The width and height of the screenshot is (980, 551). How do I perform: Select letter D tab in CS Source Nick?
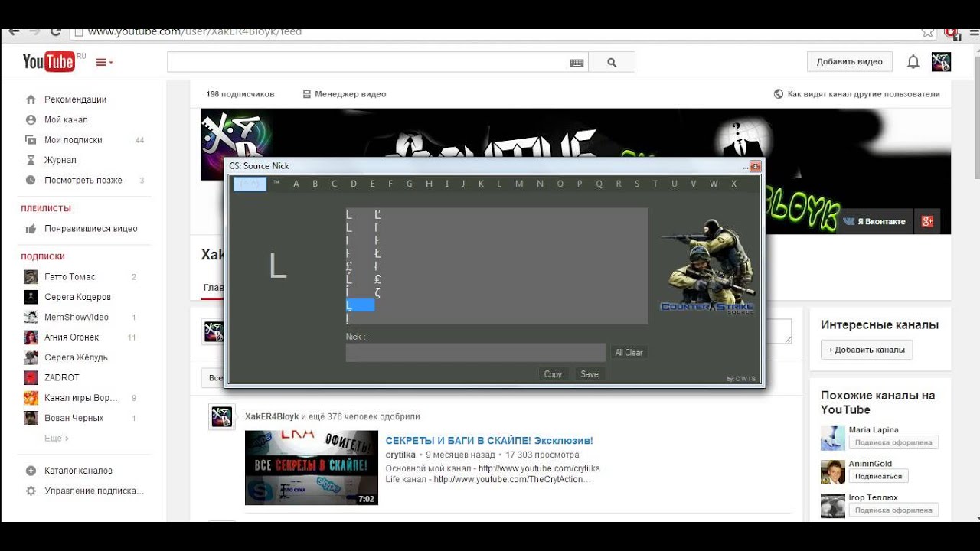tap(354, 184)
